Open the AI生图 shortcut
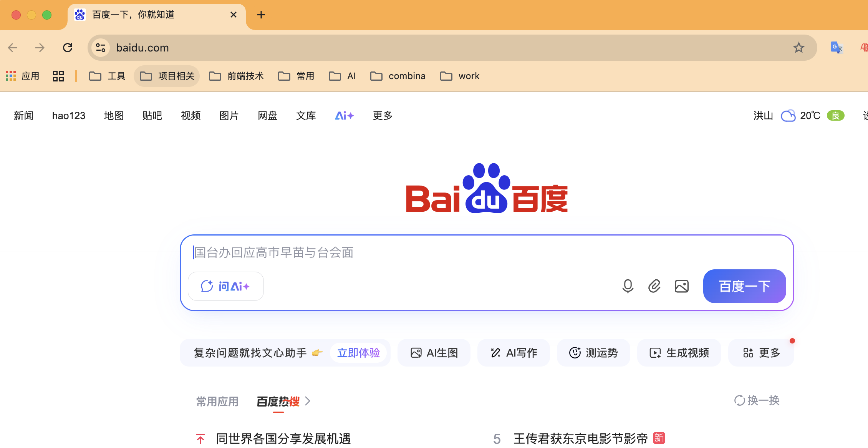This screenshot has height=448, width=868. [434, 353]
